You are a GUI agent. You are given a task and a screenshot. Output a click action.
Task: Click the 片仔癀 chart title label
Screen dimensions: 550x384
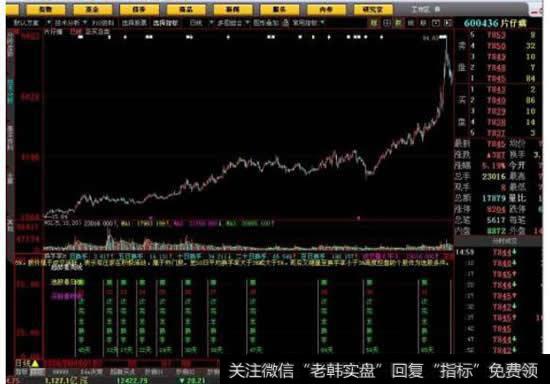pyautogui.click(x=53, y=32)
